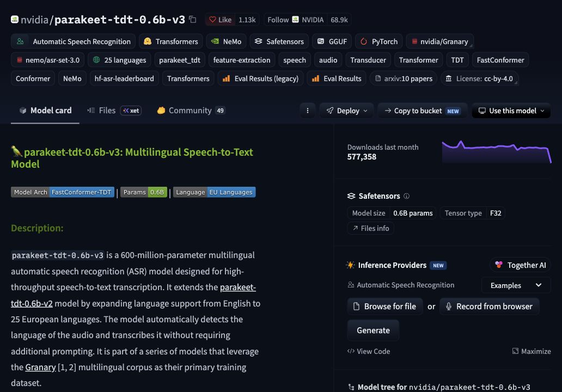Select parakeet_tdt tag
The height and width of the screenshot is (392, 562).
coord(180,60)
